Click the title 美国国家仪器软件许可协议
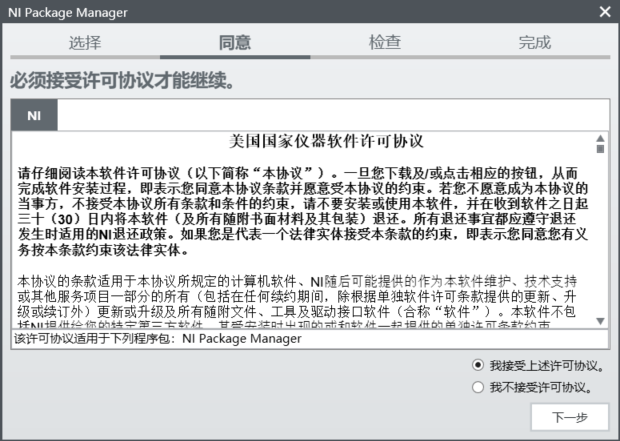Image resolution: width=620 pixels, height=441 pixels. coord(326,141)
